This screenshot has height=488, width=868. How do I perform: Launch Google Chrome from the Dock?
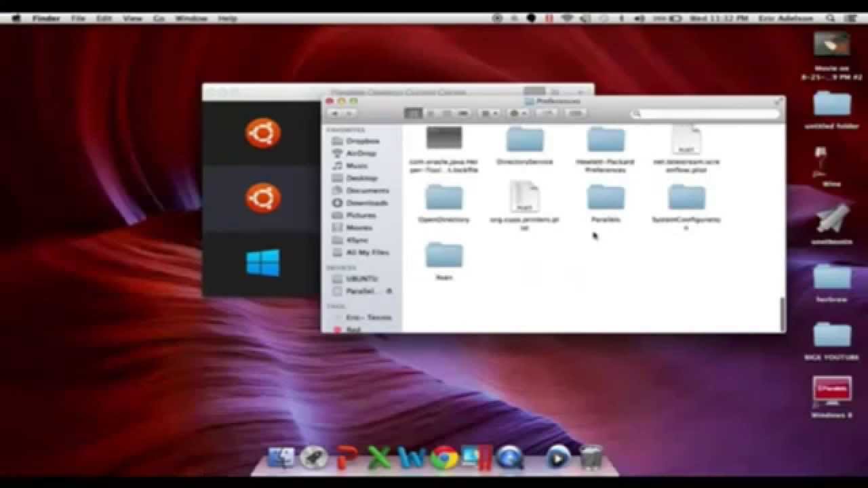coord(443,458)
